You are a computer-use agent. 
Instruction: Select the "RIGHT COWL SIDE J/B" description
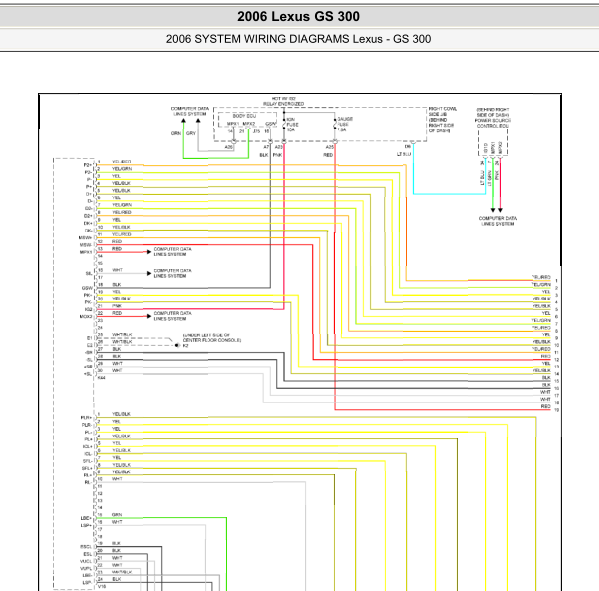coord(442,120)
